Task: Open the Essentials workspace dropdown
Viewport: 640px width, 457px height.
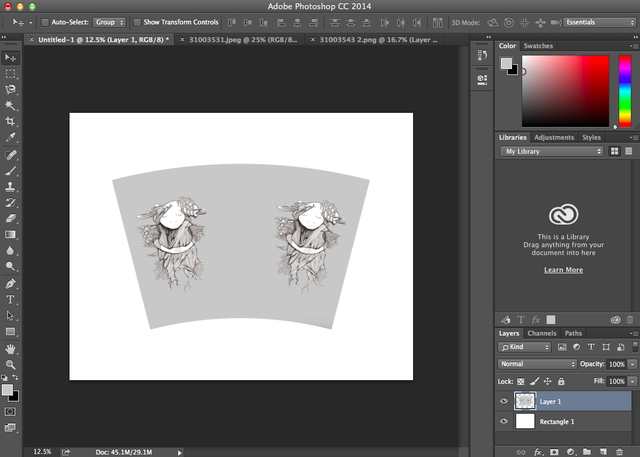Action: click(600, 22)
